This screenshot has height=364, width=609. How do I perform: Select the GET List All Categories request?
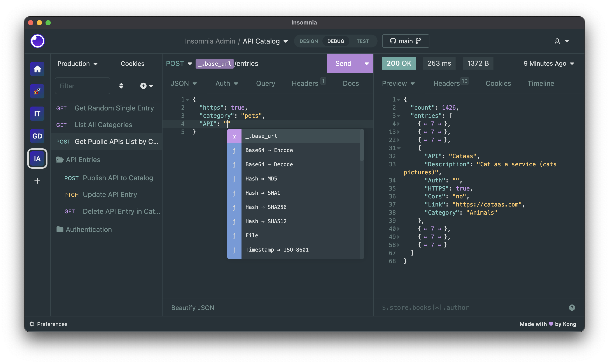pyautogui.click(x=103, y=124)
